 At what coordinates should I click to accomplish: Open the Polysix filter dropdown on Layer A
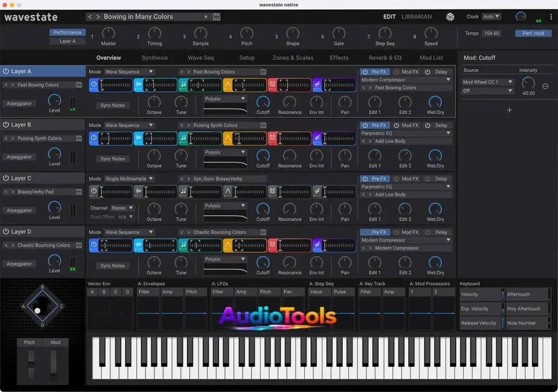tap(225, 99)
